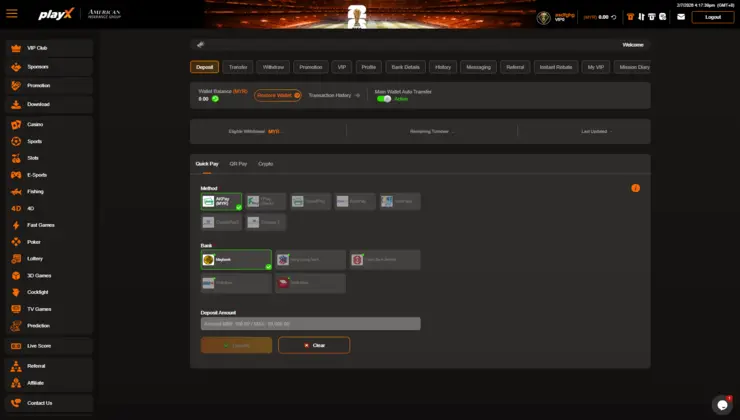Open the Download sidebar entry
The height and width of the screenshot is (420, 740).
pos(50,104)
